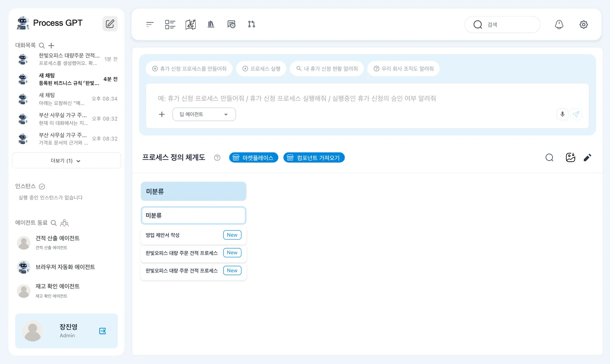
Task: Focus the 검색 search field
Action: (502, 24)
